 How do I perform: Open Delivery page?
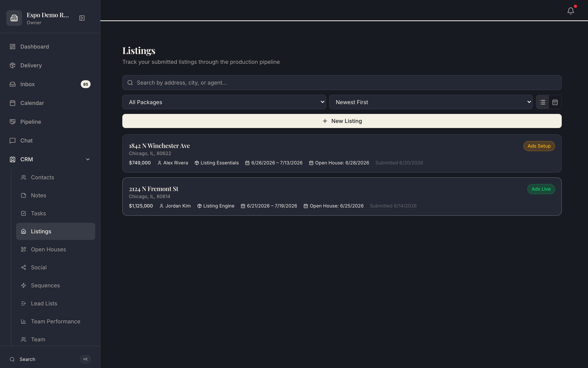tap(50, 65)
